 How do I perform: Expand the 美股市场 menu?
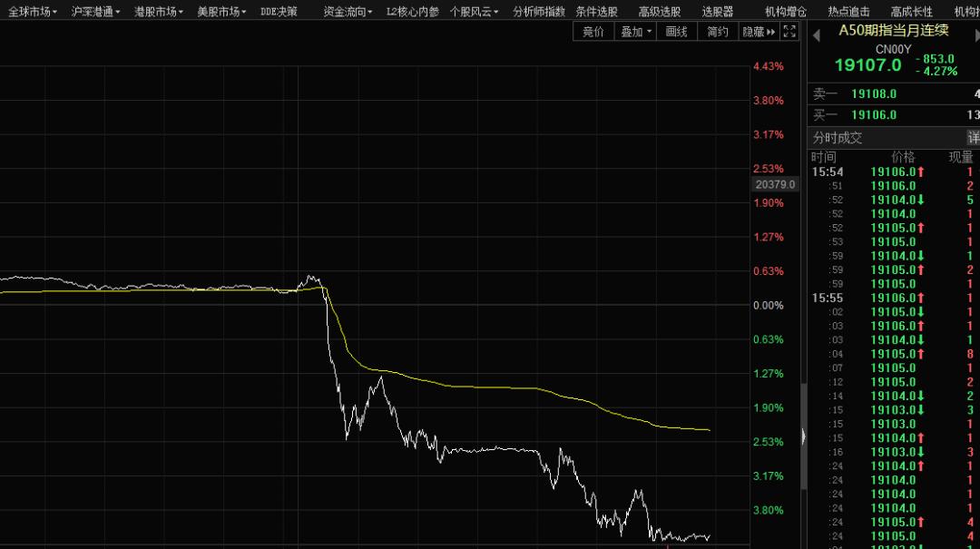click(x=222, y=11)
